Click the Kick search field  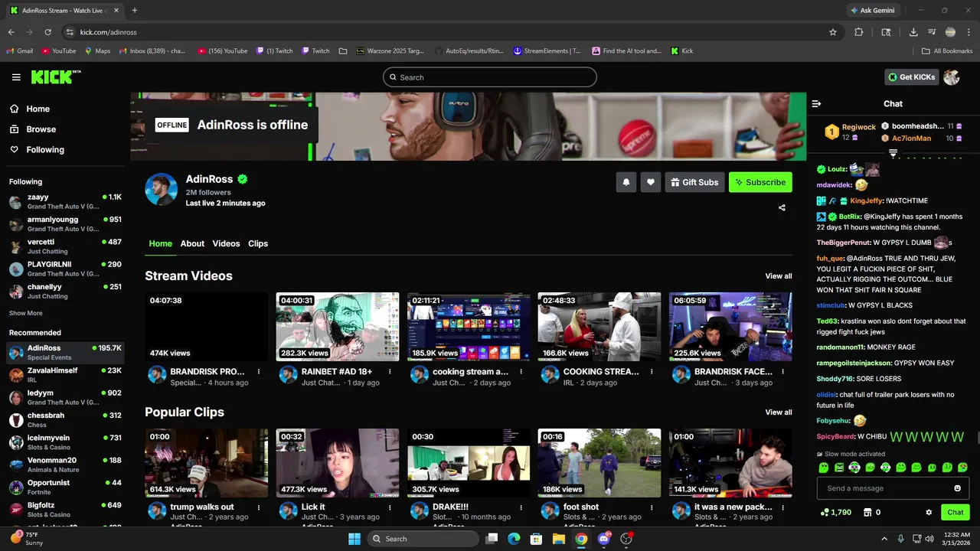click(x=490, y=77)
